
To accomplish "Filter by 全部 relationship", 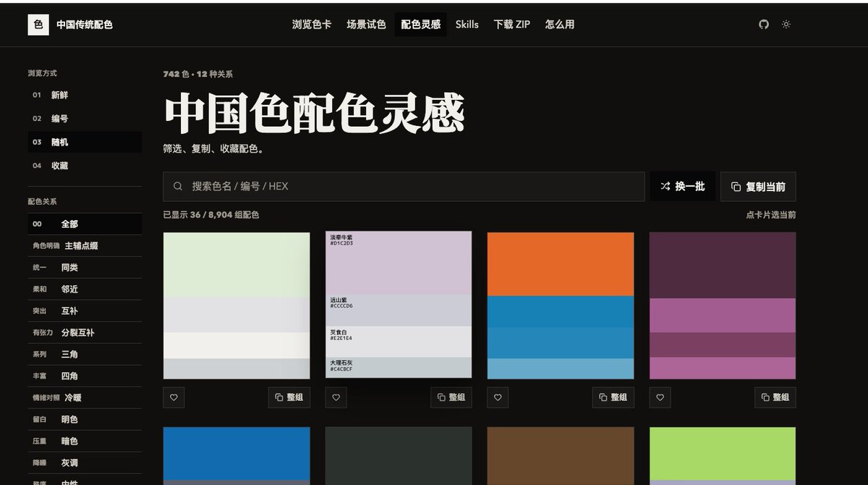I will [x=85, y=224].
